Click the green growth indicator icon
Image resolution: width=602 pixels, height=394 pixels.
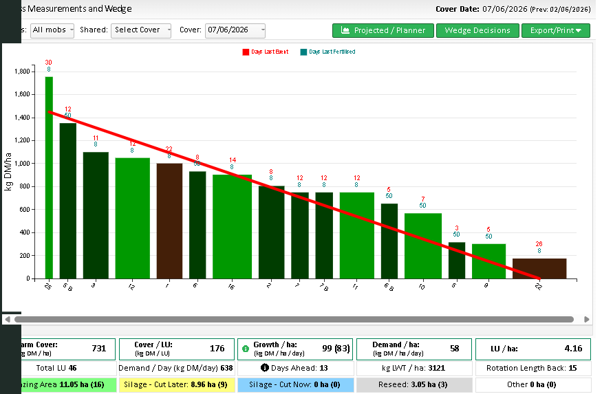click(246, 349)
